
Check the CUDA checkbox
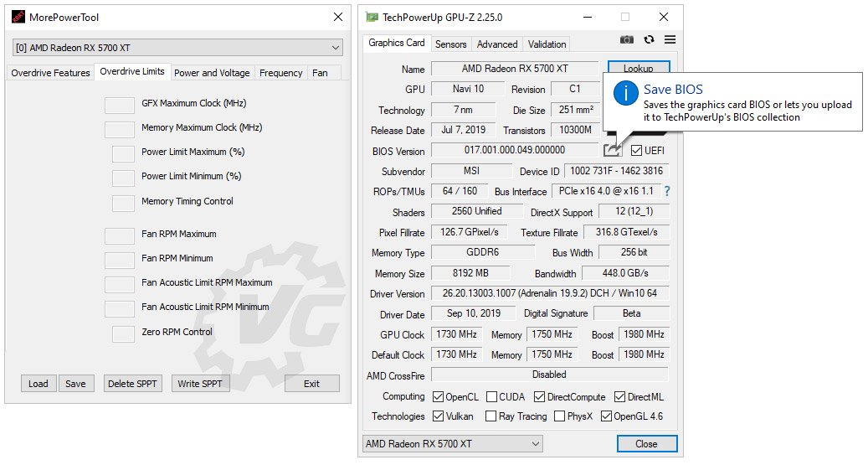491,397
